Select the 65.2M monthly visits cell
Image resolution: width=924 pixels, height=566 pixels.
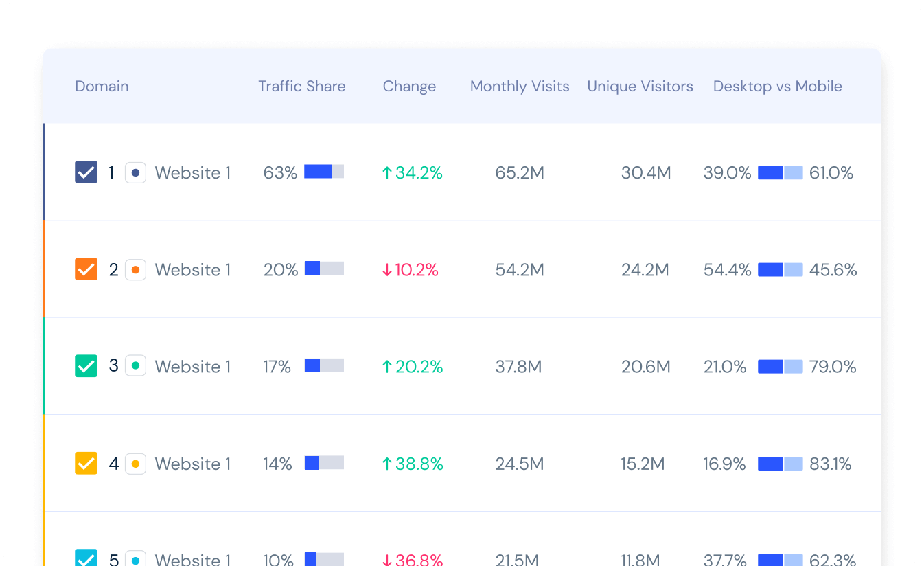point(520,173)
